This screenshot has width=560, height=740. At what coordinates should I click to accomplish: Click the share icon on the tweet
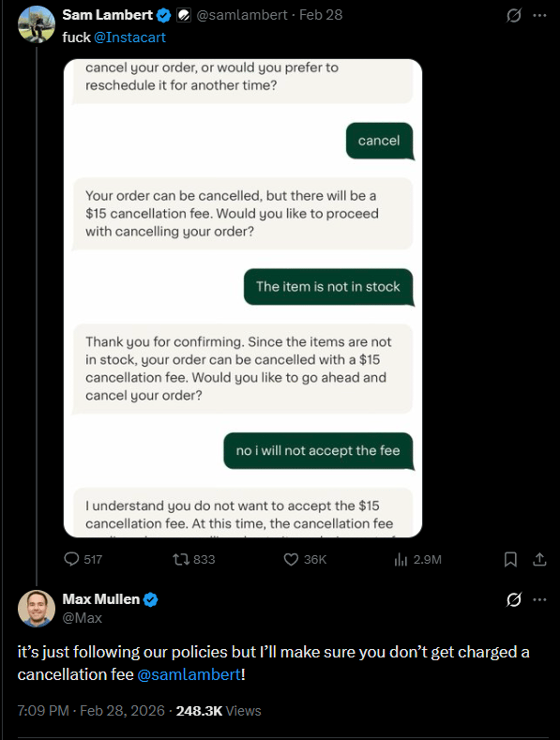tap(539, 559)
